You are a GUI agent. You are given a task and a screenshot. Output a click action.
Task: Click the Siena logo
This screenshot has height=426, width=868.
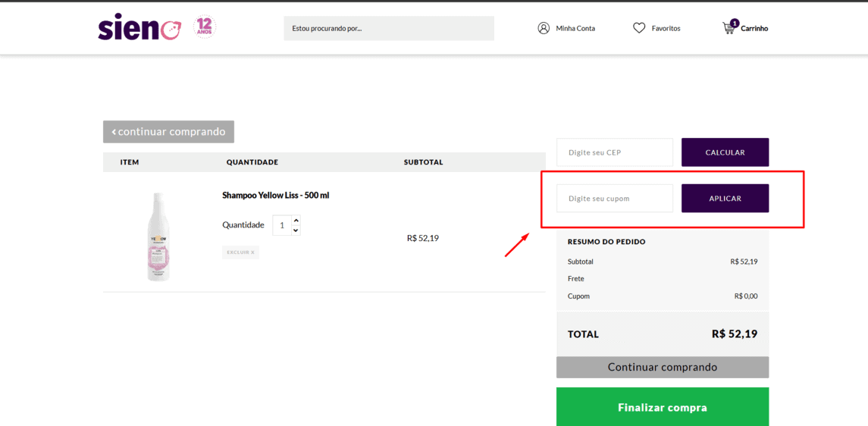pos(139,27)
